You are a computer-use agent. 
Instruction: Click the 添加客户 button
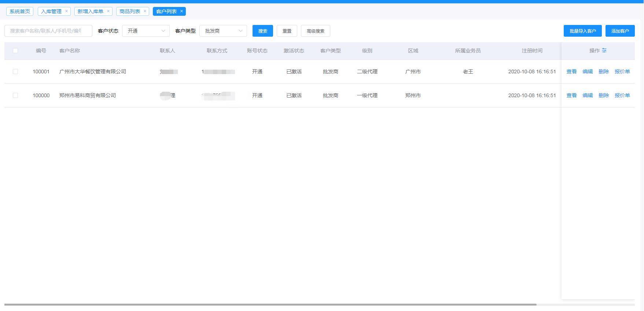620,31
